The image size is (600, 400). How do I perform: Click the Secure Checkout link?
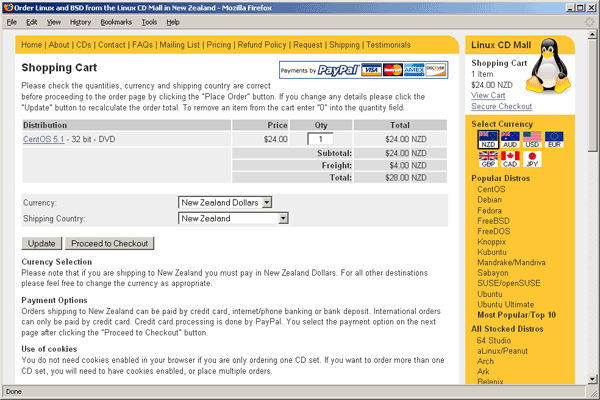click(501, 106)
